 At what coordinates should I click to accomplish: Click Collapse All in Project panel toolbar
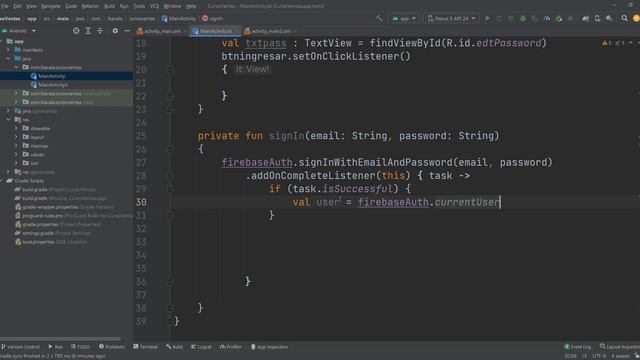tap(100, 31)
